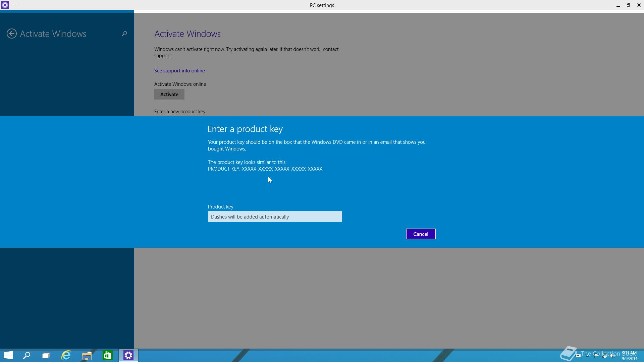The image size is (644, 362).
Task: Open See support info online link
Action: pos(179,71)
